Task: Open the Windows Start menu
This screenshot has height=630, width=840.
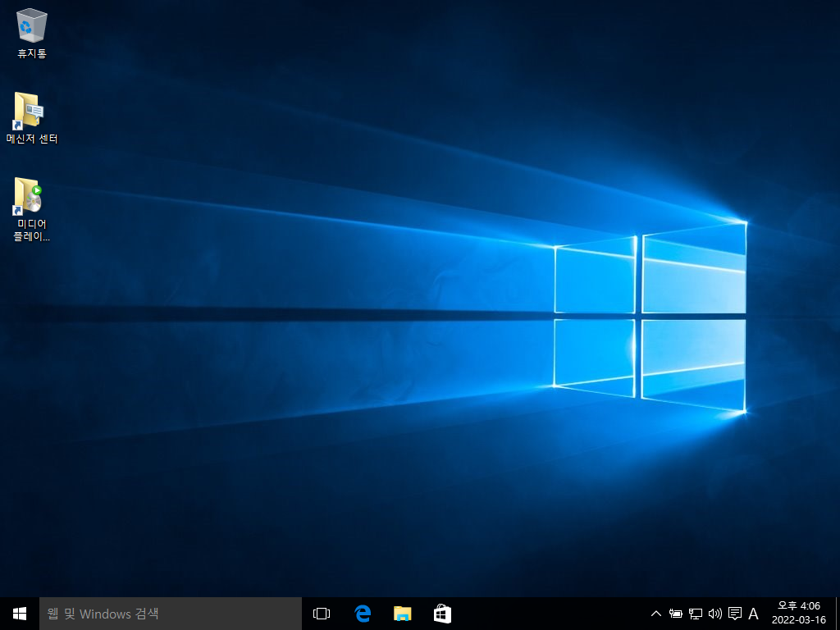Action: (x=20, y=614)
